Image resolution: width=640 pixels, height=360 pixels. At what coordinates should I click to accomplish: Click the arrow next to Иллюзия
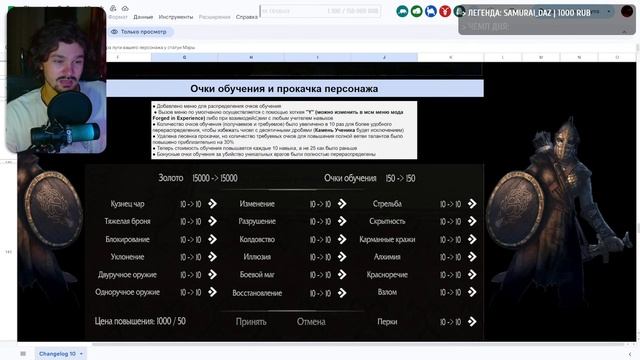342,257
